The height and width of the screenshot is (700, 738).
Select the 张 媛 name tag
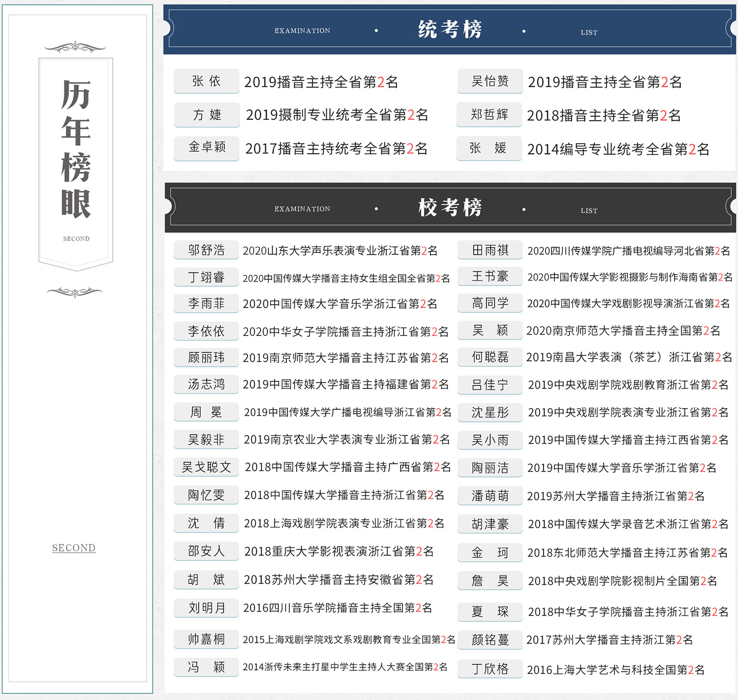pos(489,148)
